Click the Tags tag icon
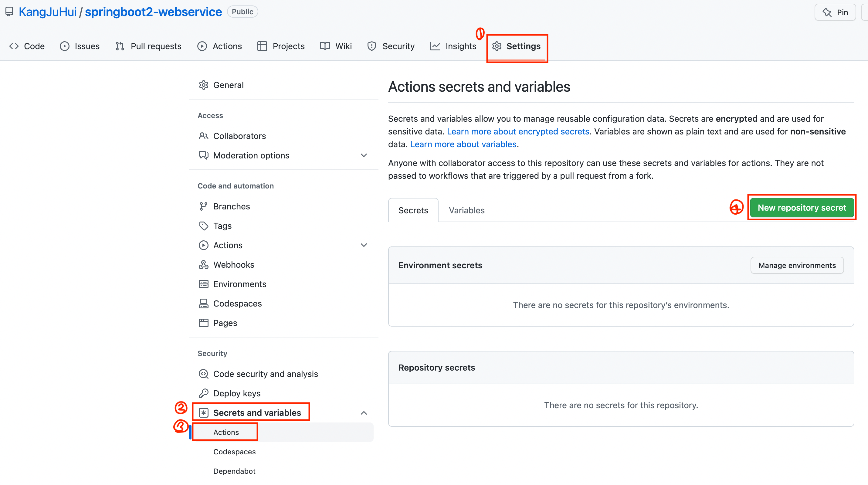The image size is (868, 485). (x=204, y=226)
